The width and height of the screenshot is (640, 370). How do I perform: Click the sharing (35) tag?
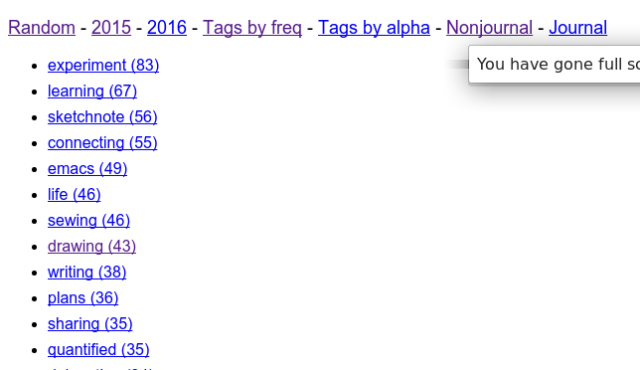(x=90, y=324)
